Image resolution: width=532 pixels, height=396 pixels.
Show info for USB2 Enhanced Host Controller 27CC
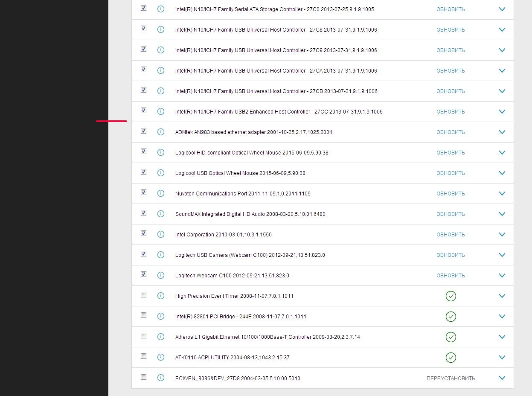point(161,111)
